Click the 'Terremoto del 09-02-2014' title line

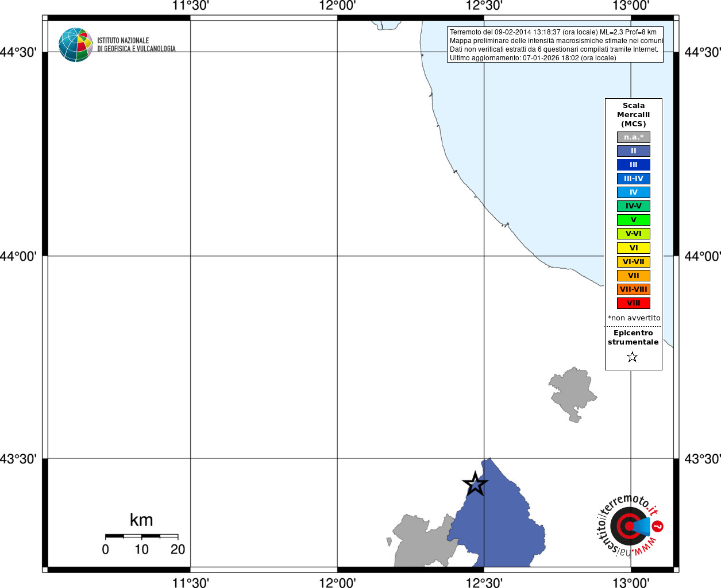pos(553,32)
